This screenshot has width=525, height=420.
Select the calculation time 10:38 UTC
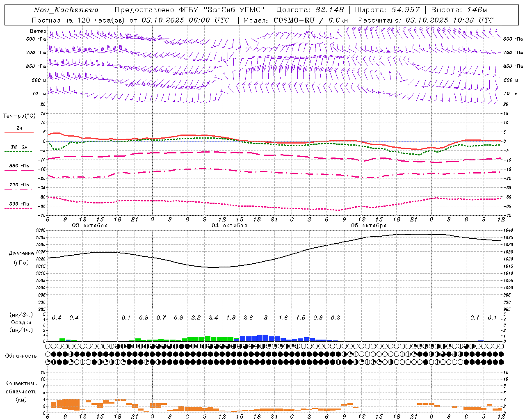click(473, 20)
